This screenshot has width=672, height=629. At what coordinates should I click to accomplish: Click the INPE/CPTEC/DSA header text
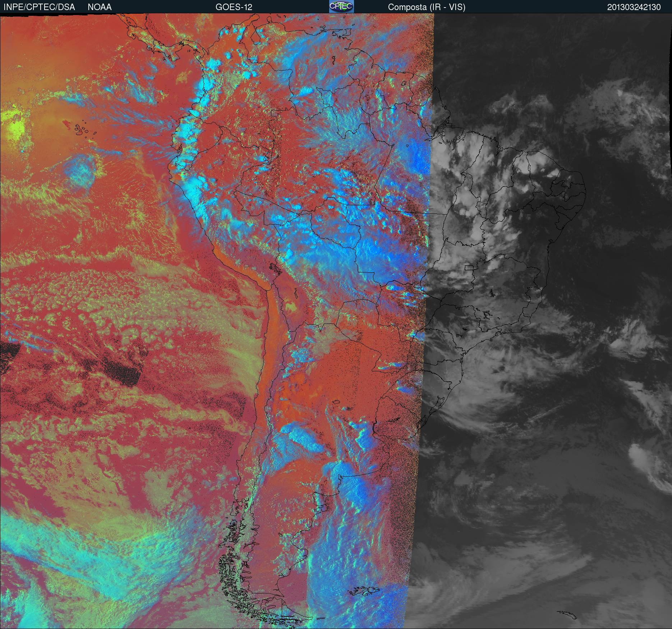[x=39, y=7]
